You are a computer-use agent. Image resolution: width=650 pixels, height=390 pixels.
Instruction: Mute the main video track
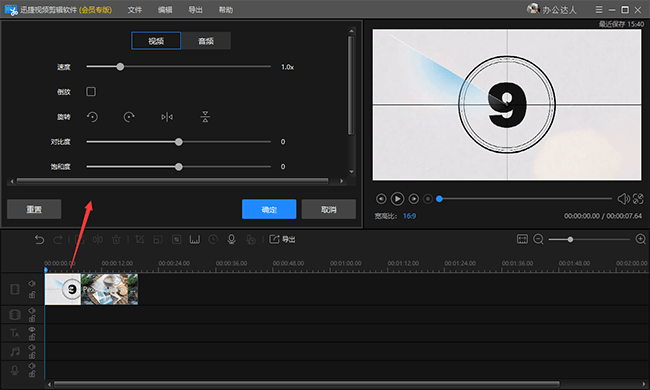(x=32, y=283)
